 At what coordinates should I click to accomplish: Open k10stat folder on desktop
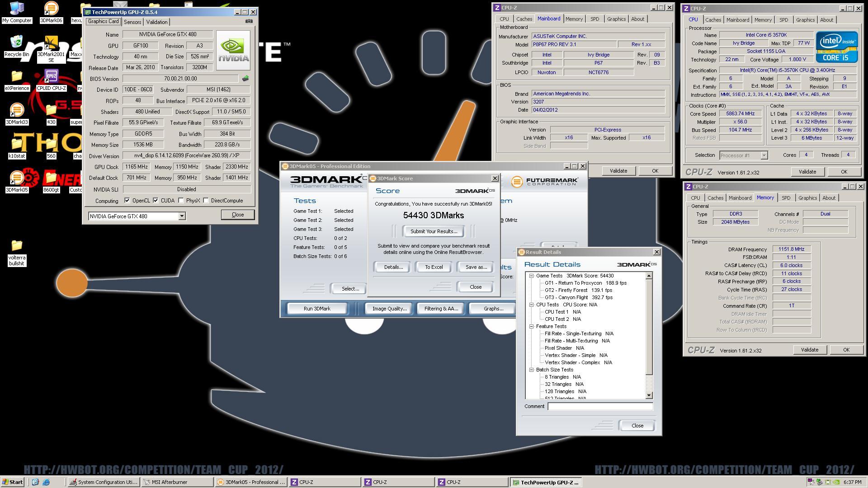pos(17,148)
